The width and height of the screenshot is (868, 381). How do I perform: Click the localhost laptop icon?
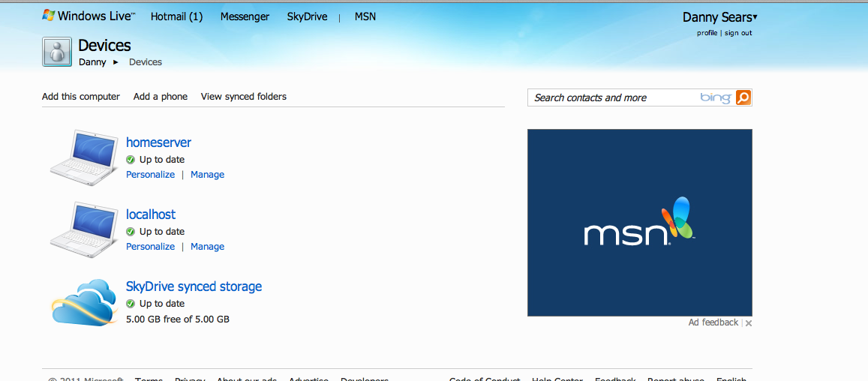point(84,229)
